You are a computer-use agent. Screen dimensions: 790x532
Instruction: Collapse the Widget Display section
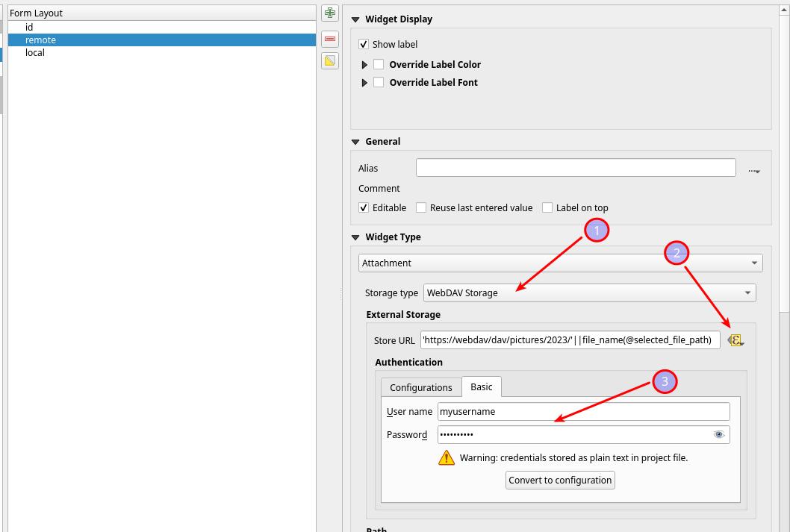(355, 19)
